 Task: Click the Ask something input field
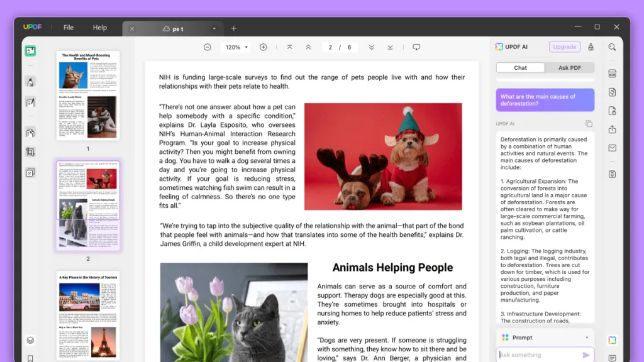coord(539,354)
